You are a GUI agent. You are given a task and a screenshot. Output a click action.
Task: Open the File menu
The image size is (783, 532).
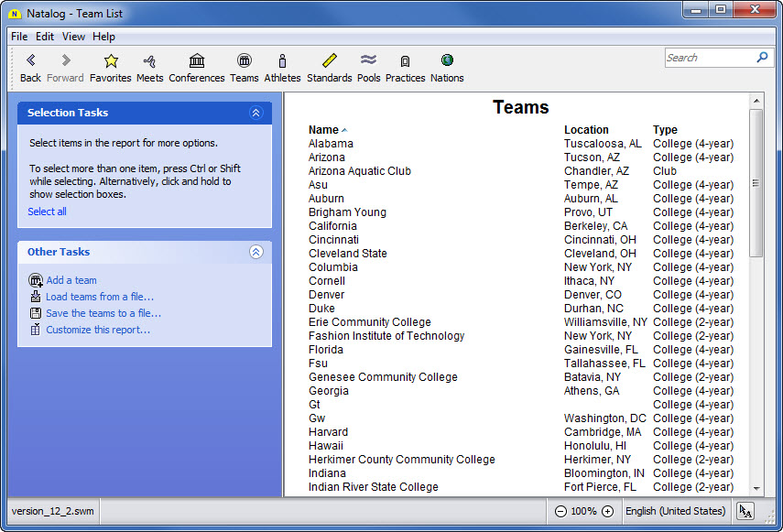pyautogui.click(x=19, y=37)
